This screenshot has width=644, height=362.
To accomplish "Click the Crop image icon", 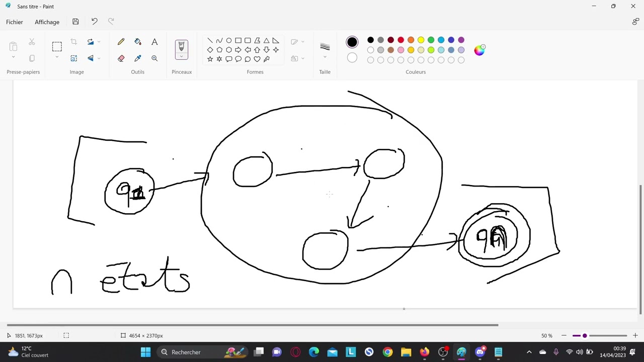I will pos(74,42).
